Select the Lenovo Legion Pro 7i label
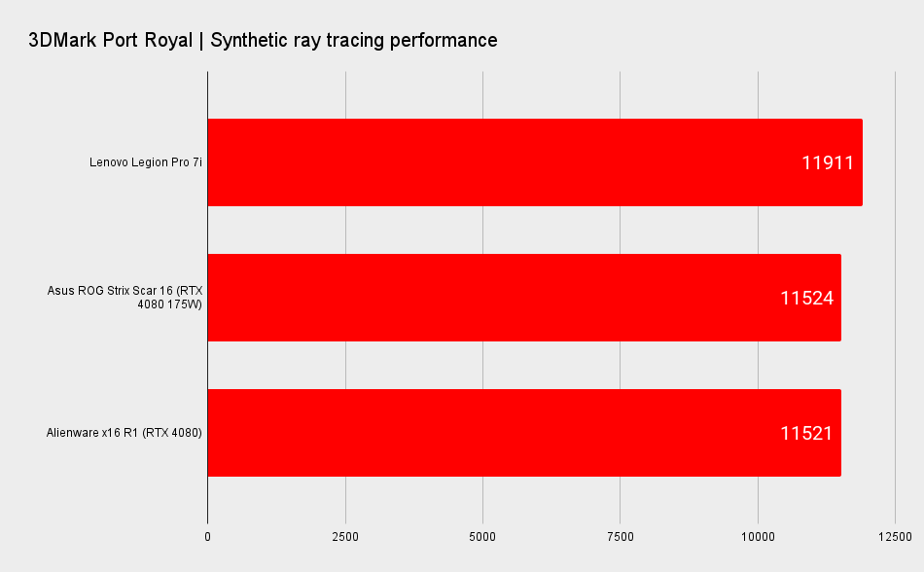This screenshot has height=572, width=924. point(146,162)
